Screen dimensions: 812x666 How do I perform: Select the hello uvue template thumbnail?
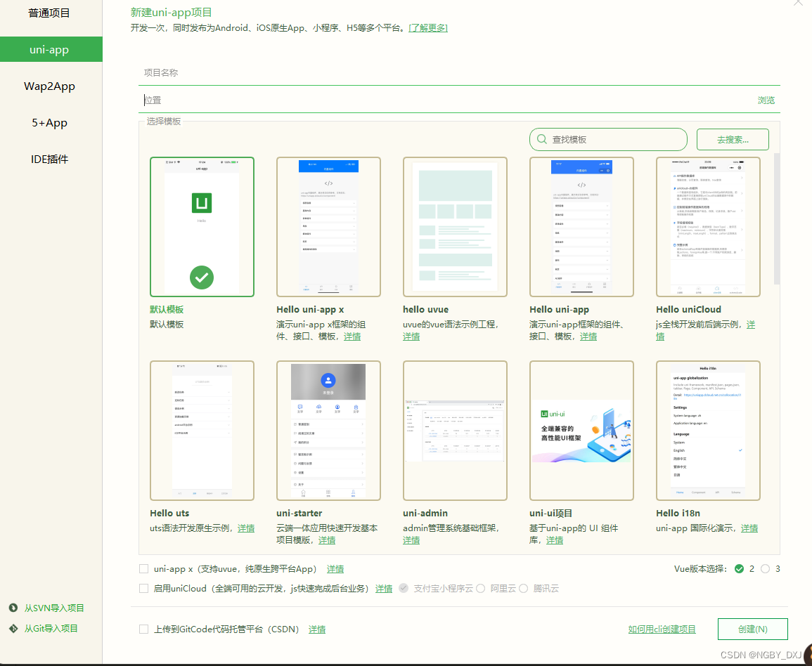tap(455, 227)
